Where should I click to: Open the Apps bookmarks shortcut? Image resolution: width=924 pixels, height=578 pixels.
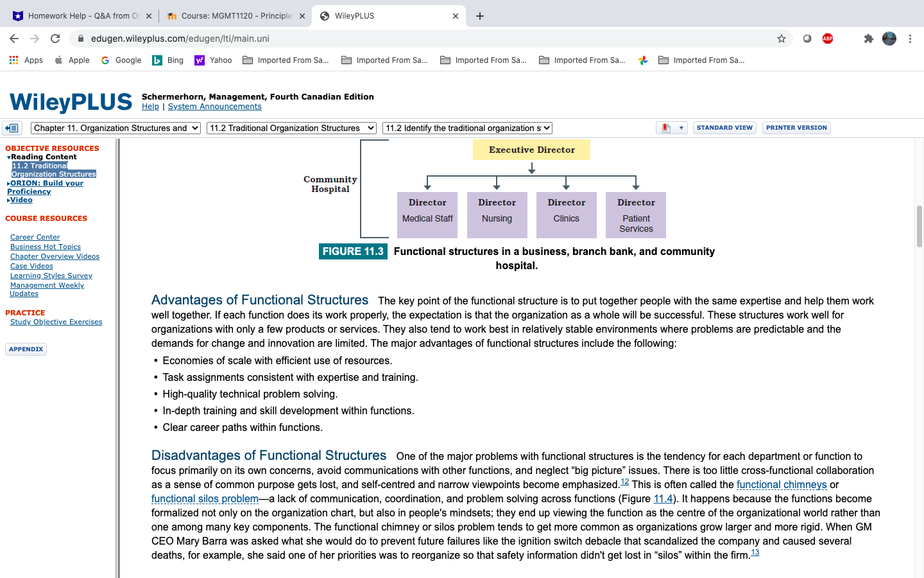tap(26, 60)
